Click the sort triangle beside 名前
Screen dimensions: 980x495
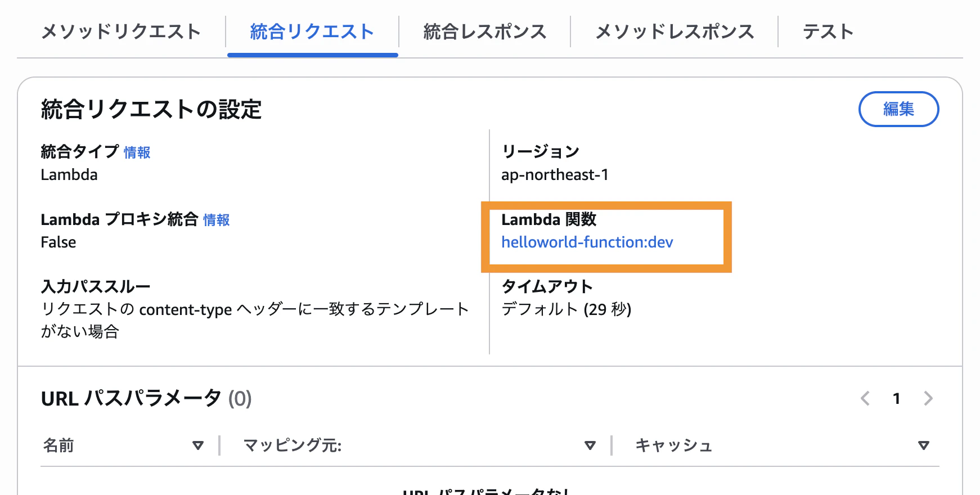coord(197,445)
